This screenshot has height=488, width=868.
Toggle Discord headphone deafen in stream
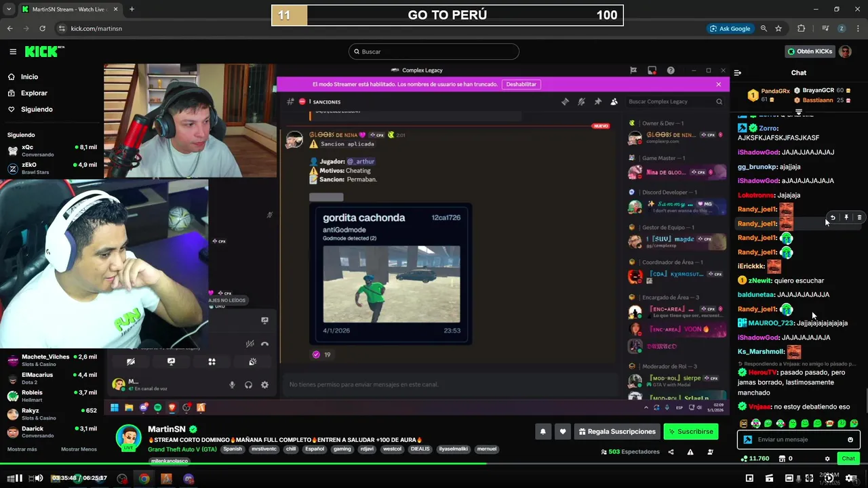coord(248,385)
